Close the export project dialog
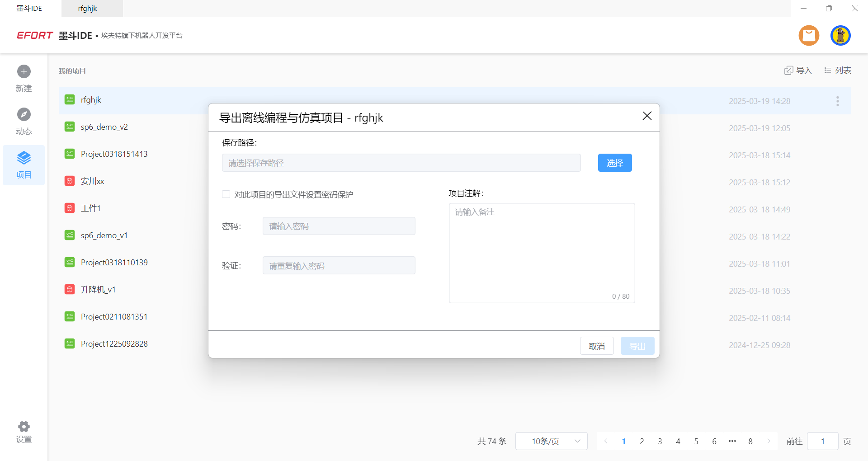The width and height of the screenshot is (868, 461). tap(647, 116)
